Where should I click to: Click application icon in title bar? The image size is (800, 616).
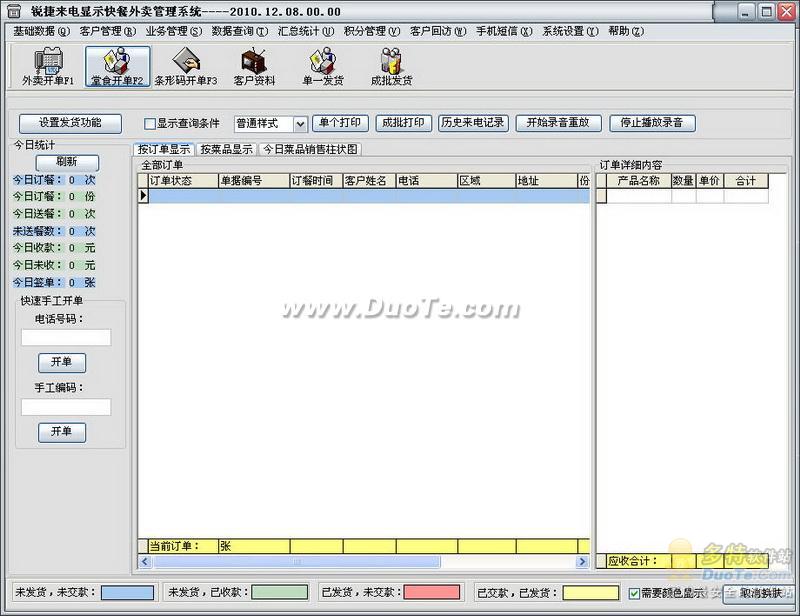[x=14, y=11]
